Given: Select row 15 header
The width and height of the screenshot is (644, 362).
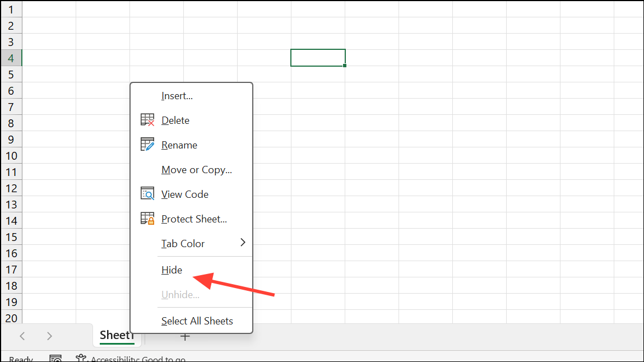Looking at the screenshot, I should pos(11,237).
